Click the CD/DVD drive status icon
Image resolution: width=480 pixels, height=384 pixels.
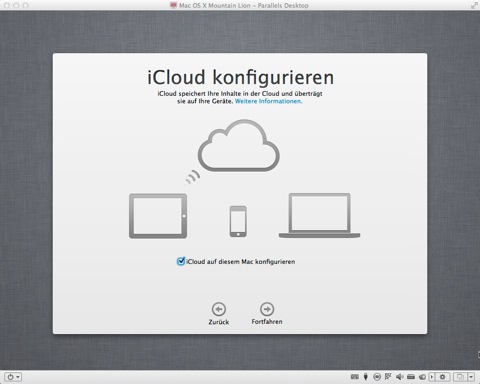click(377, 377)
